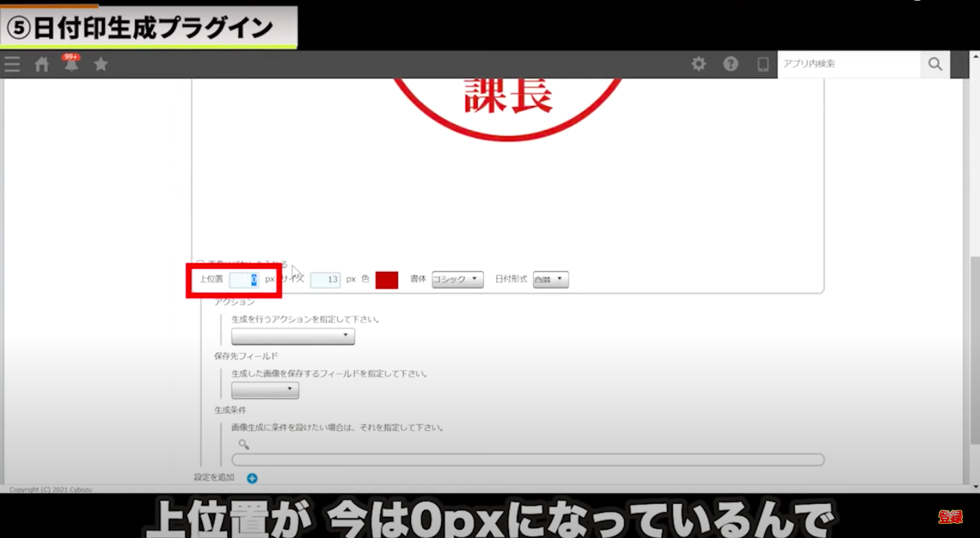Open the hamburger menu in header
The height and width of the screenshot is (538, 980).
point(12,65)
